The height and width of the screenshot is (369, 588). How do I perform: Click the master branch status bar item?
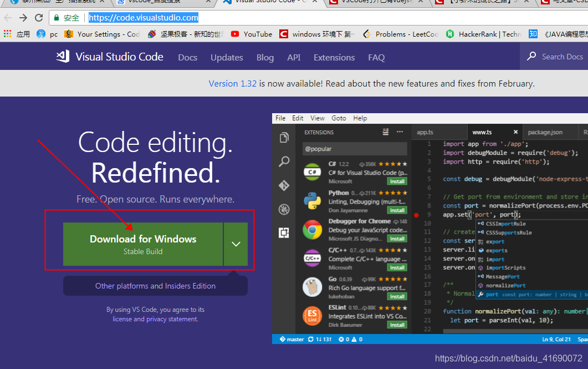[x=292, y=340]
